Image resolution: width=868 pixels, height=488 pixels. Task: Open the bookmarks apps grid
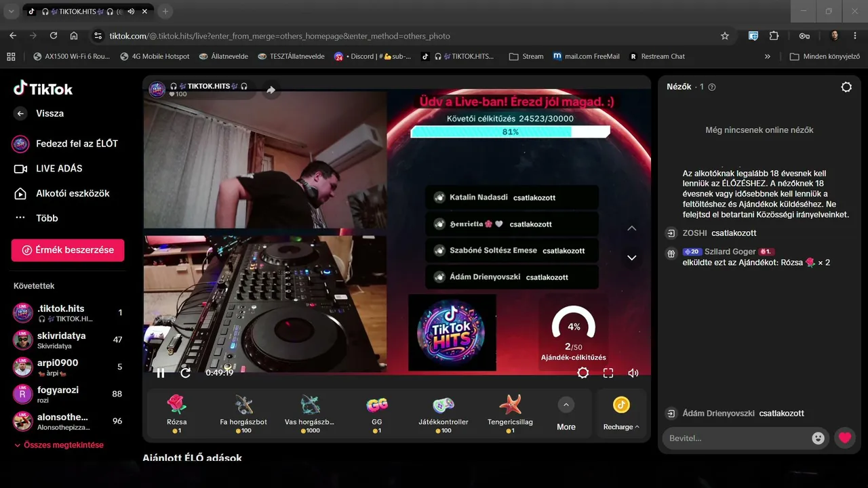11,56
